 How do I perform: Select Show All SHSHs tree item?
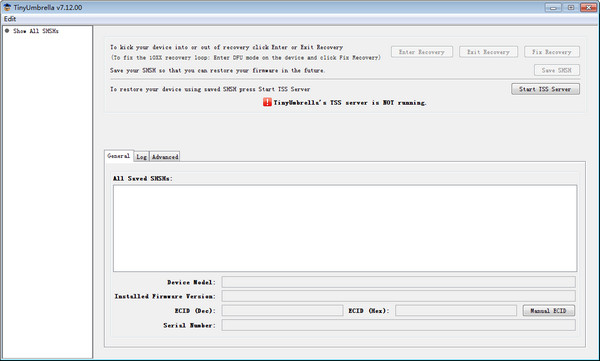pos(36,31)
